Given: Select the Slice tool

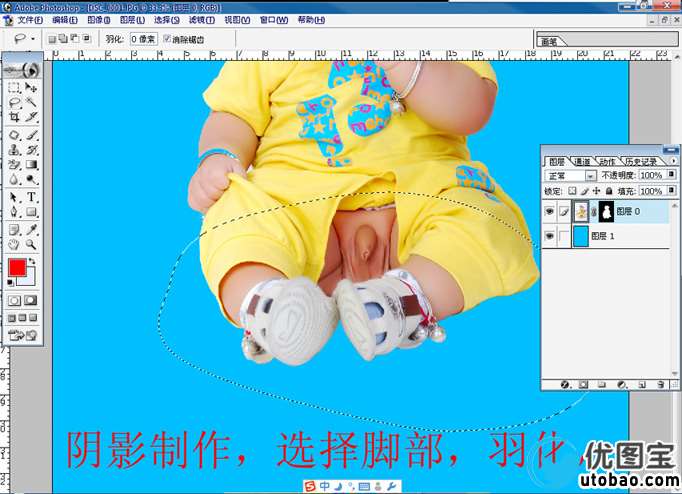Looking at the screenshot, I should [x=31, y=117].
